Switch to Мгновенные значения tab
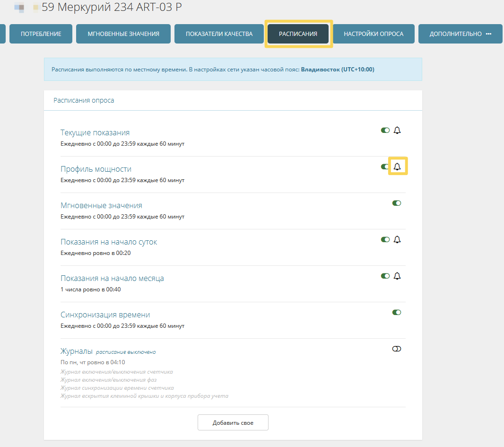 click(x=123, y=34)
